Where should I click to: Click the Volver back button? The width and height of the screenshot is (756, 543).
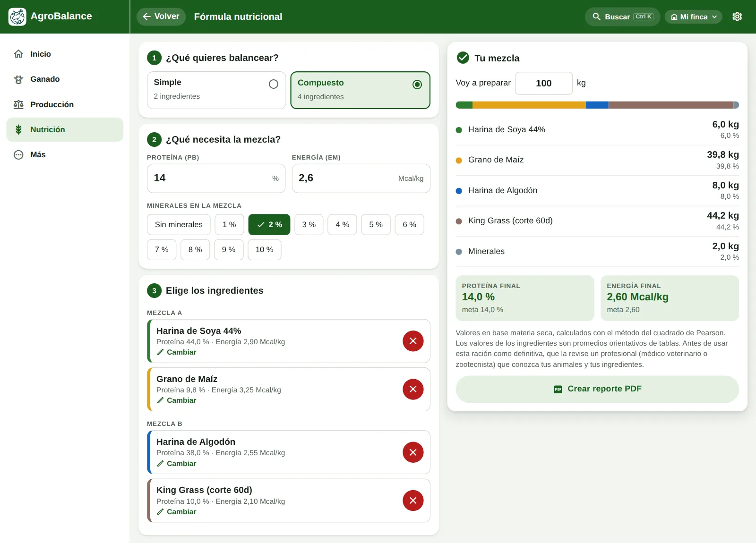point(161,17)
